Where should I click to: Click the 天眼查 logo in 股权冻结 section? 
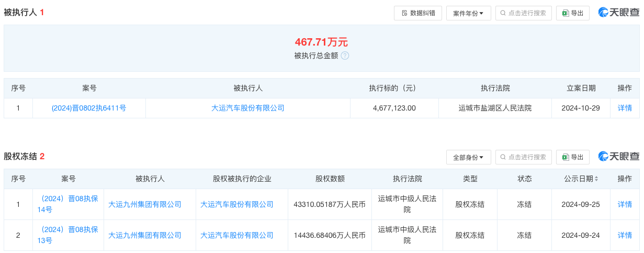tap(619, 157)
